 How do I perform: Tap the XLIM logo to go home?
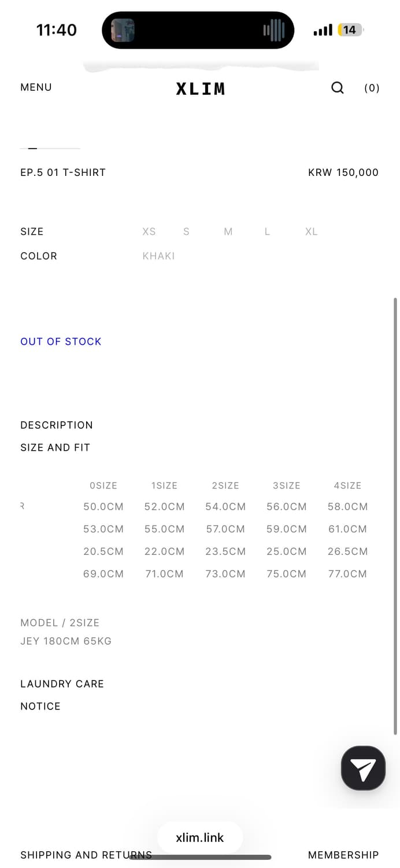[x=201, y=89]
